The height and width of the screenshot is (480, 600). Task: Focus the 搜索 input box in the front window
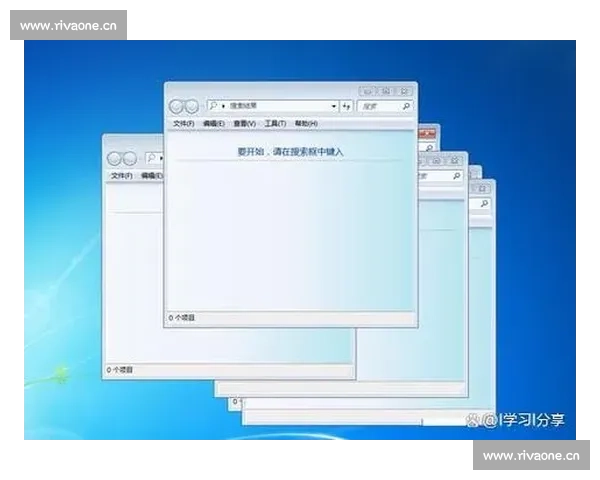[379, 105]
